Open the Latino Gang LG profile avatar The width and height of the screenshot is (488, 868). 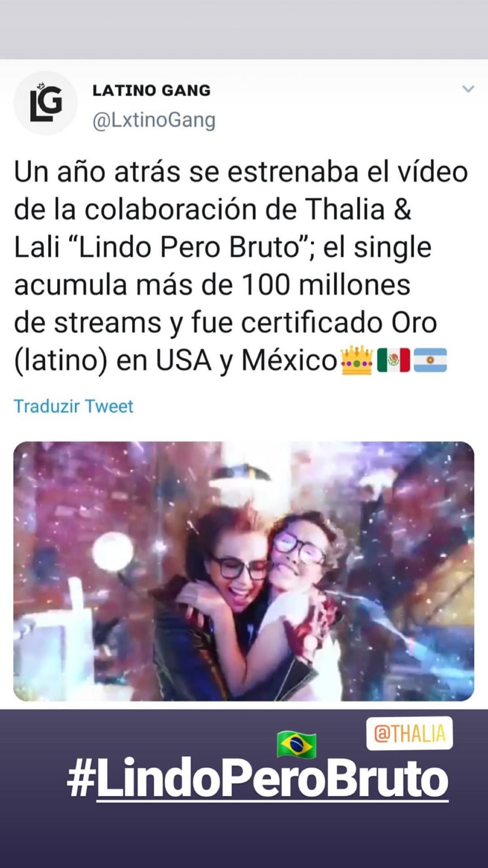pos(45,103)
